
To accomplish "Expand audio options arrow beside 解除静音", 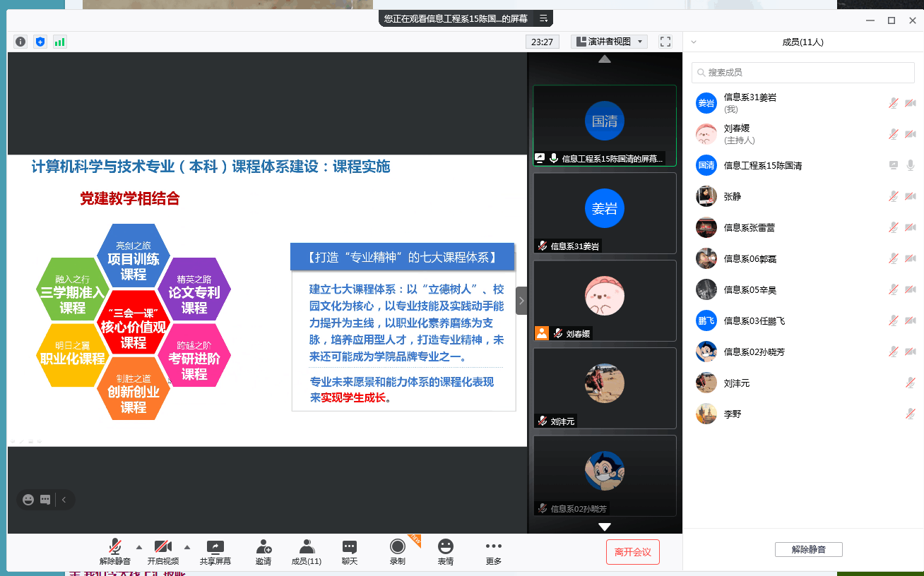I will (x=138, y=547).
